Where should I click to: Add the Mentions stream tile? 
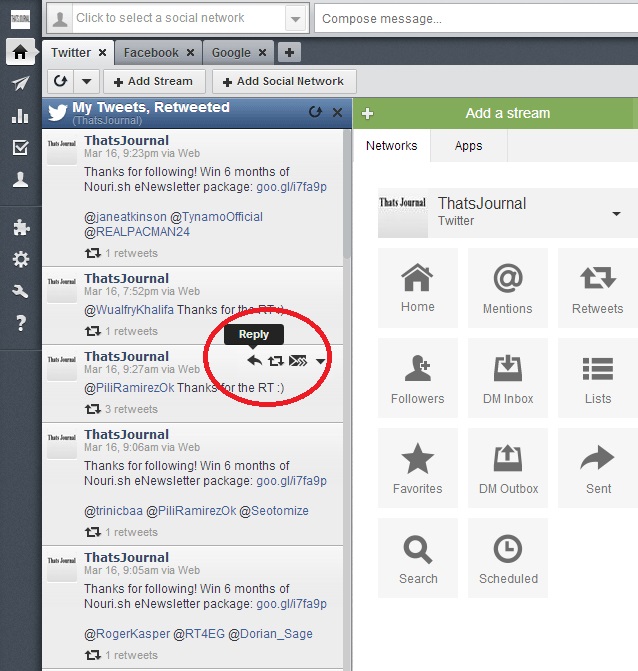508,288
